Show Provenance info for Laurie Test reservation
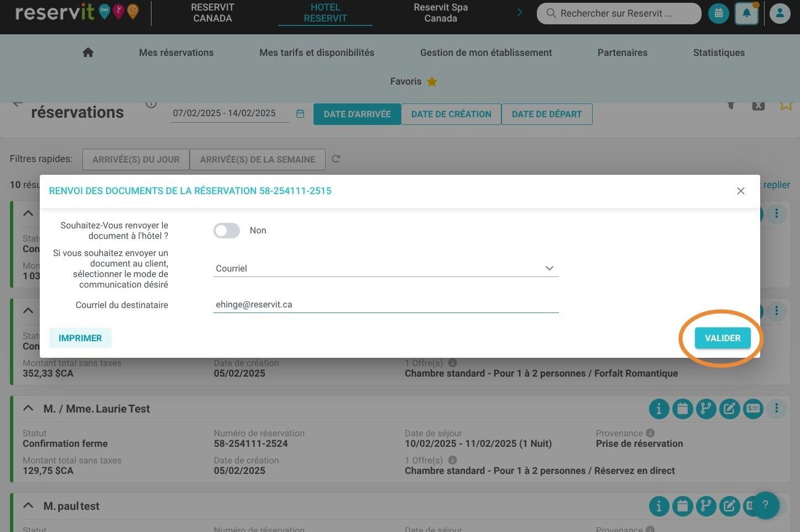Viewport: 800px width, 532px height. [x=650, y=433]
